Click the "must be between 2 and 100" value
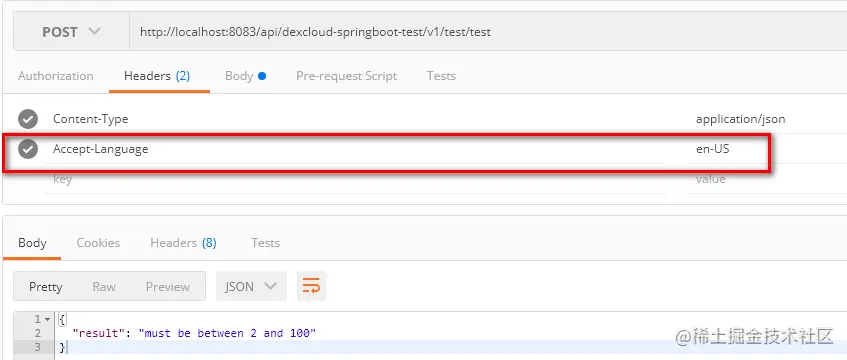The image size is (847, 360). coord(227,333)
